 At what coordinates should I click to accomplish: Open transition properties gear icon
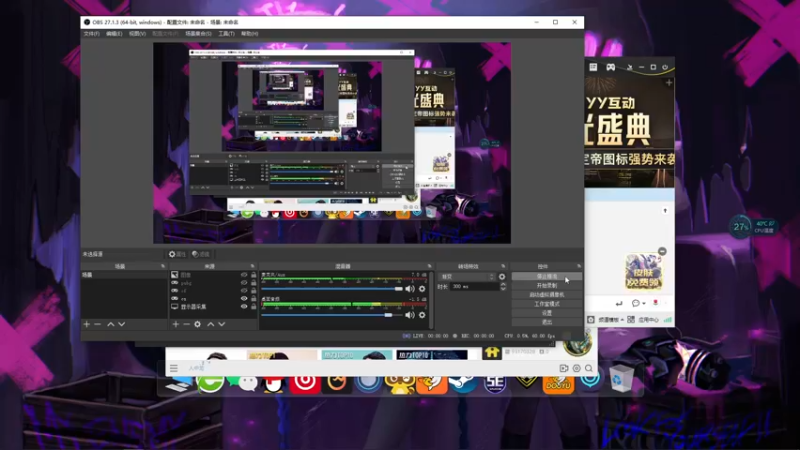[502, 277]
